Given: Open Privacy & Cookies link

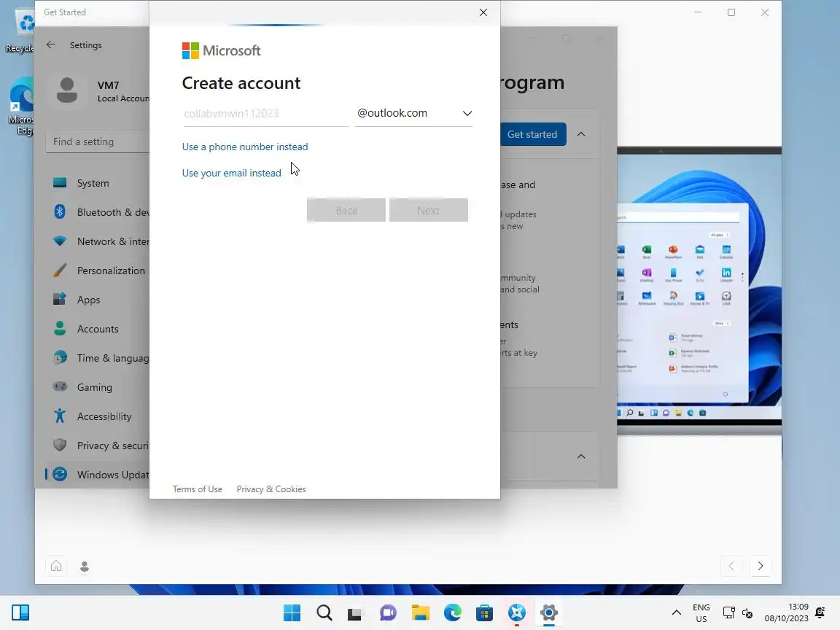Looking at the screenshot, I should 271,489.
